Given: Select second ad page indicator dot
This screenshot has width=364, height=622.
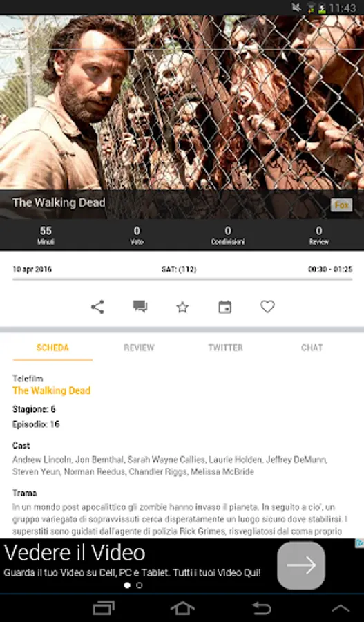Looking at the screenshot, I should (x=140, y=585).
